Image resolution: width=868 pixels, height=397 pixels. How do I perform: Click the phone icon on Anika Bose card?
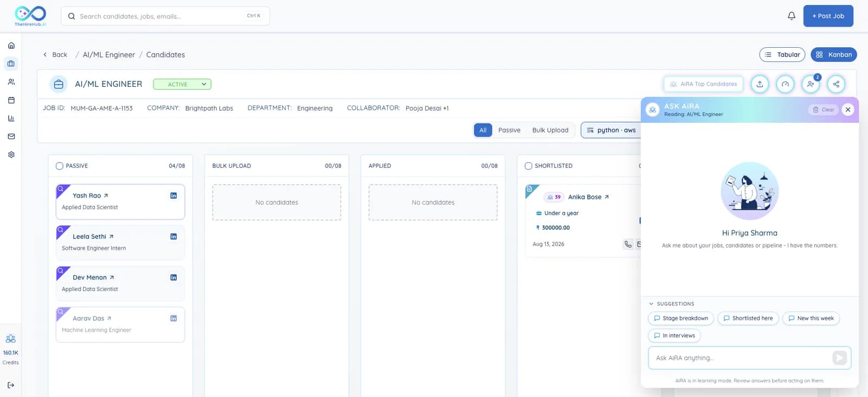tap(628, 244)
